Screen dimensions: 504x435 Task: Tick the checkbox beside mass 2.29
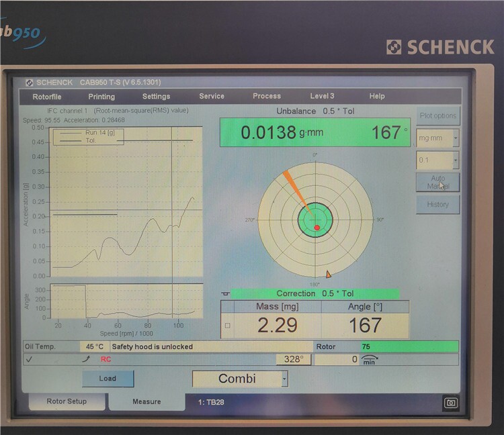click(x=228, y=326)
